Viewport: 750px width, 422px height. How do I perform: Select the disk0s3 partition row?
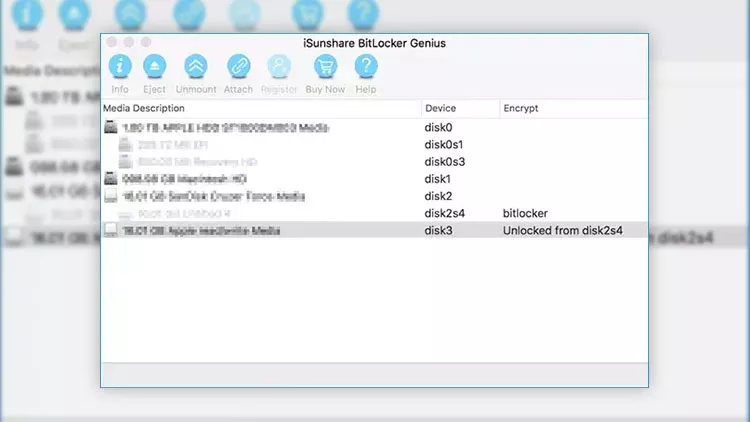coord(375,162)
